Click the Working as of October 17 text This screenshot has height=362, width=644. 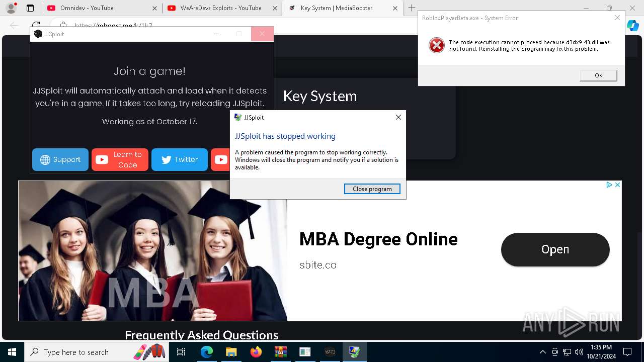149,122
